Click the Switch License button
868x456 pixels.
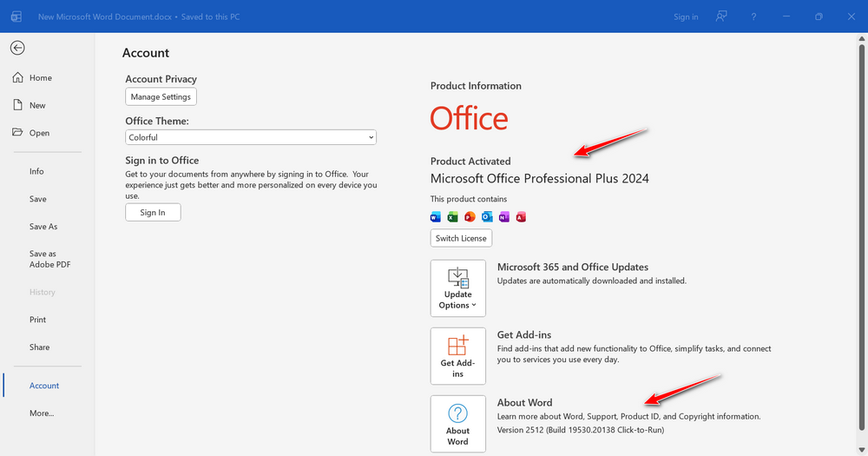point(461,238)
